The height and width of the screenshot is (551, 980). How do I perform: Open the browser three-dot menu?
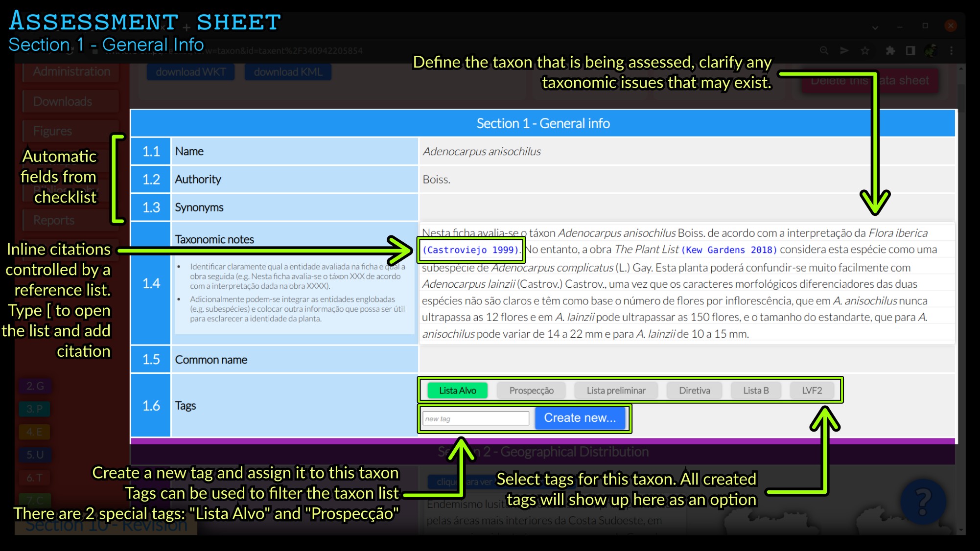(x=952, y=50)
